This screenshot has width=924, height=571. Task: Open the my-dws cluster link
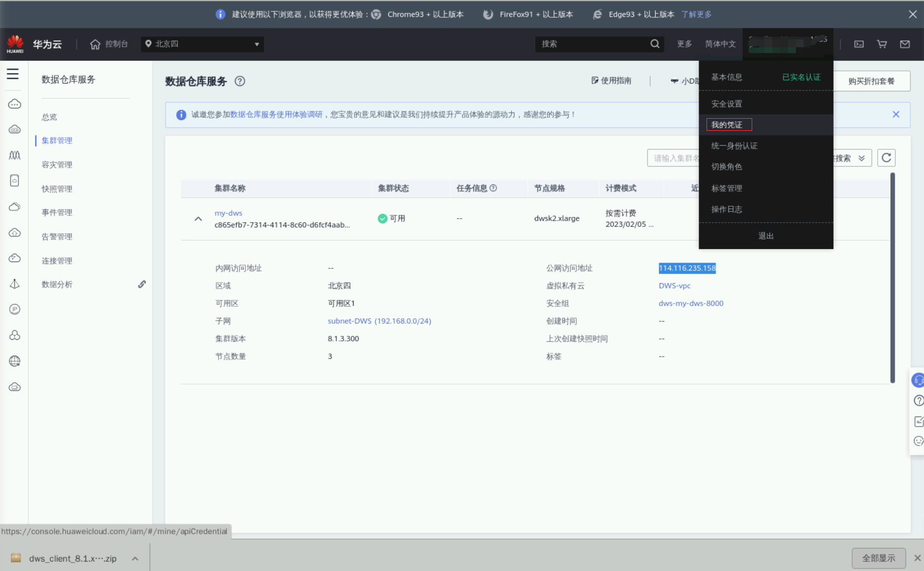click(229, 213)
